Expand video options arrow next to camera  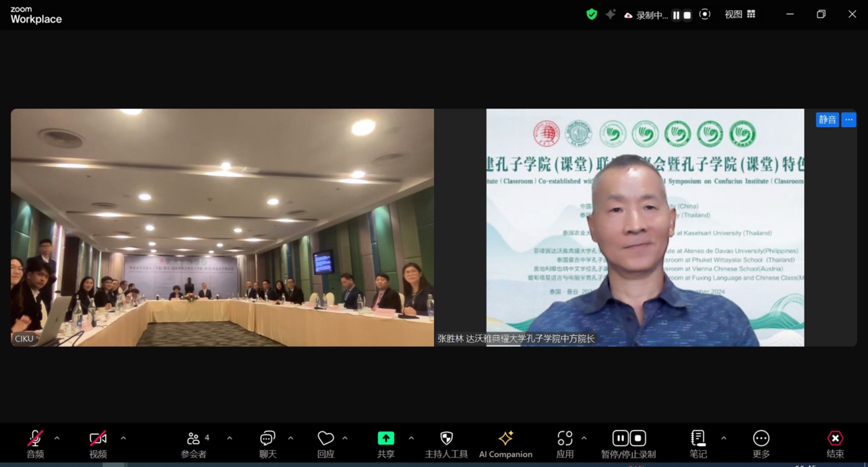[123, 438]
